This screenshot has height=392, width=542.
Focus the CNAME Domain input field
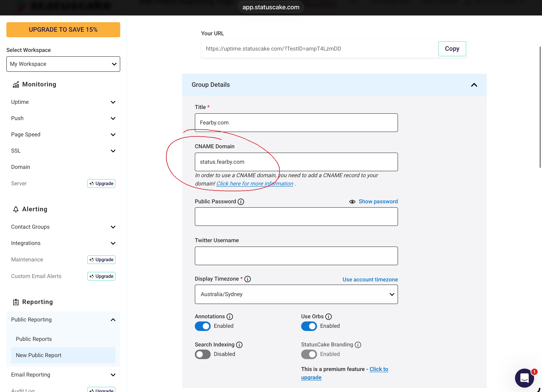[x=296, y=162]
